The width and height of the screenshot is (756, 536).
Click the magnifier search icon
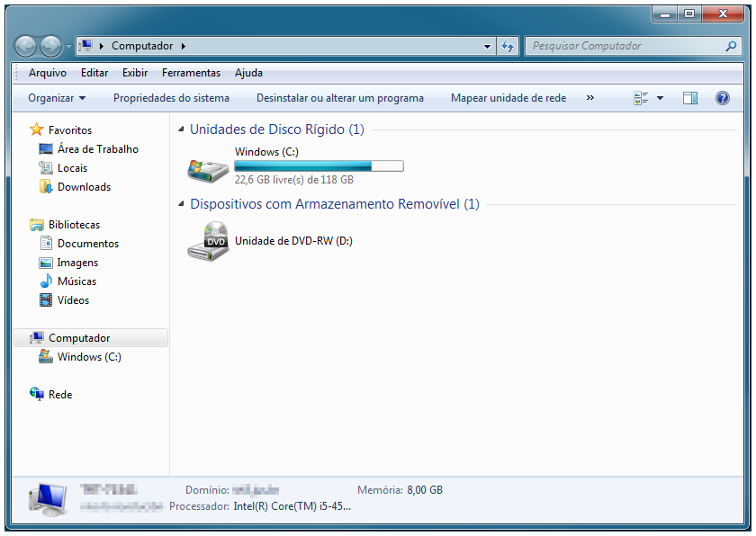(732, 46)
